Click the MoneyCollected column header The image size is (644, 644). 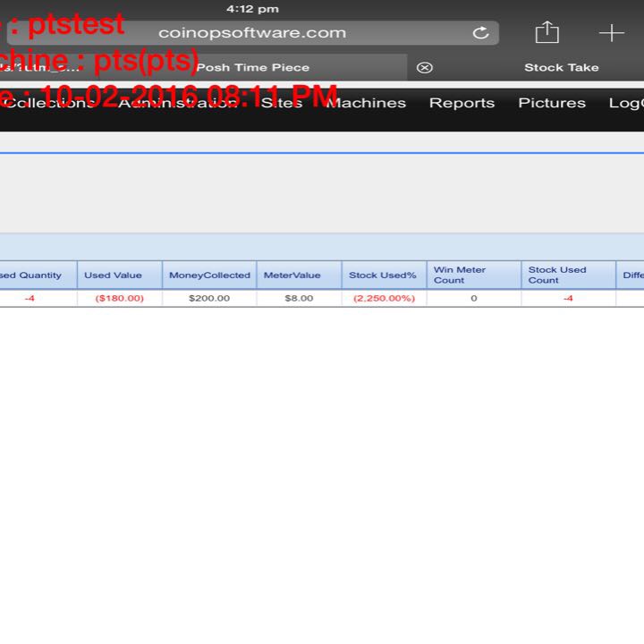click(x=209, y=275)
